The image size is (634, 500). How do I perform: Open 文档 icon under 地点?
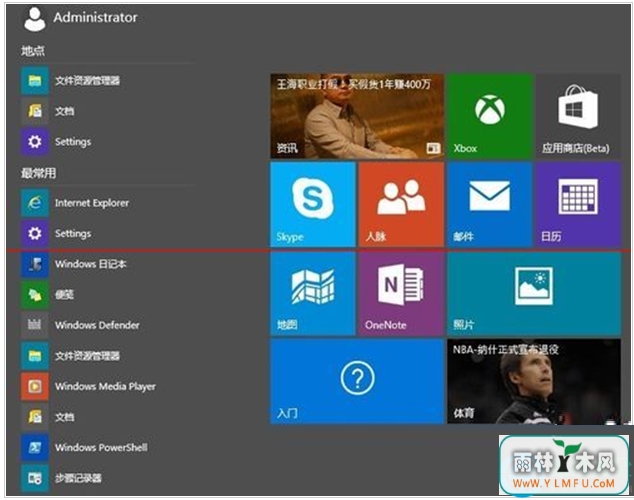(x=35, y=111)
